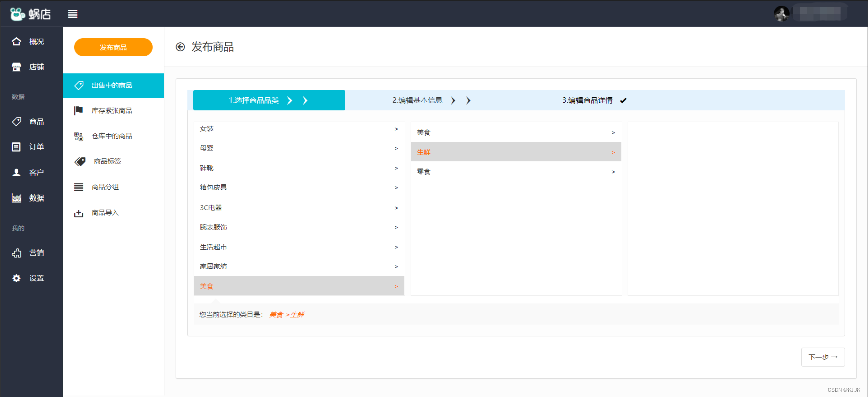Click the 仓库中的商品 icon
The image size is (868, 397).
tap(79, 136)
